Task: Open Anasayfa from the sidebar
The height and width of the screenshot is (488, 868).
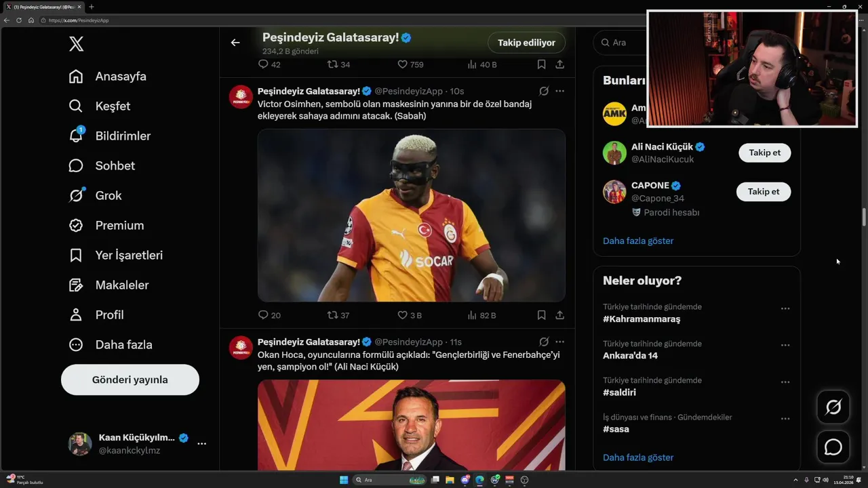Action: click(107, 77)
